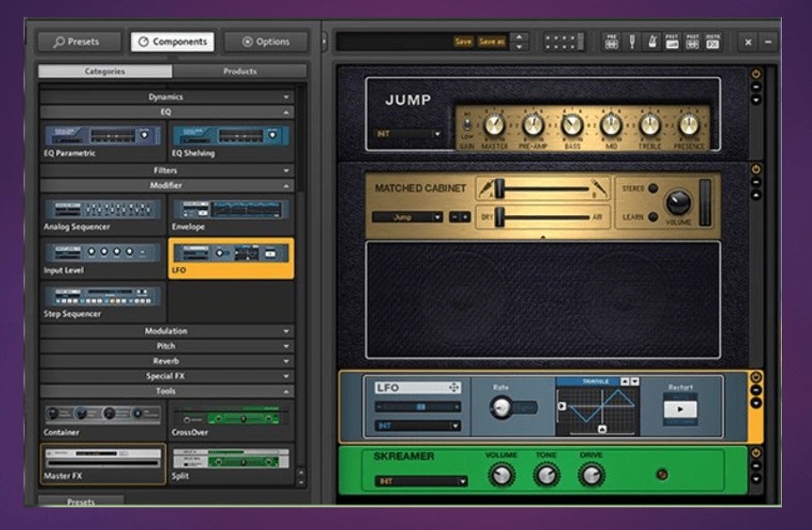Toggle STEREO on Matched Cabinet
The image size is (812, 530).
tap(653, 189)
